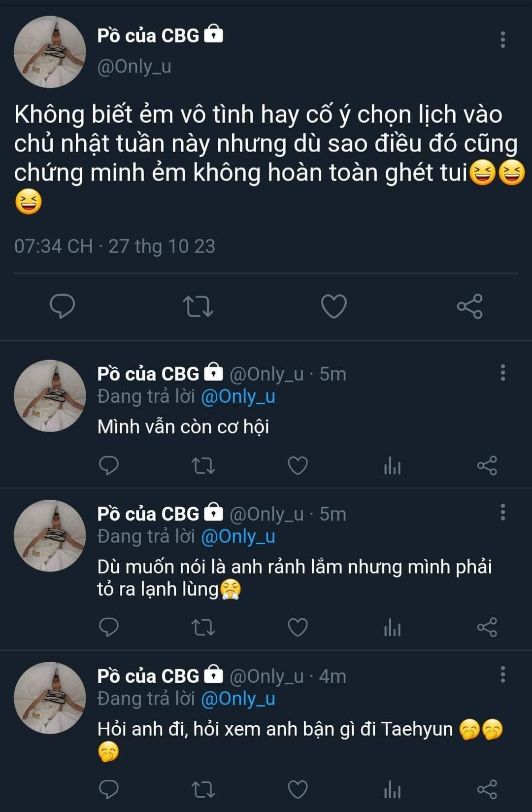Image resolution: width=532 pixels, height=812 pixels.
Task: Open options menu for 'Mình vẫn còn cơ hội' reply
Action: 502,373
